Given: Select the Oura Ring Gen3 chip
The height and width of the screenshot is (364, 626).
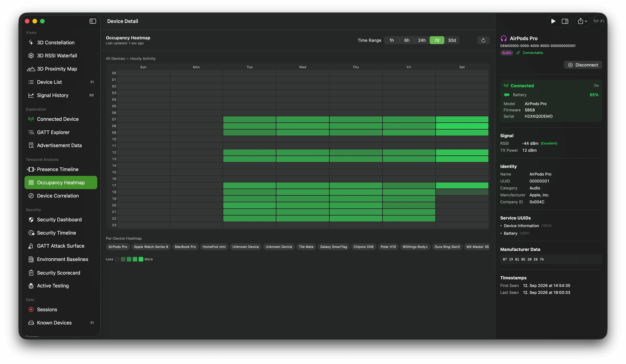Looking at the screenshot, I should click(447, 247).
